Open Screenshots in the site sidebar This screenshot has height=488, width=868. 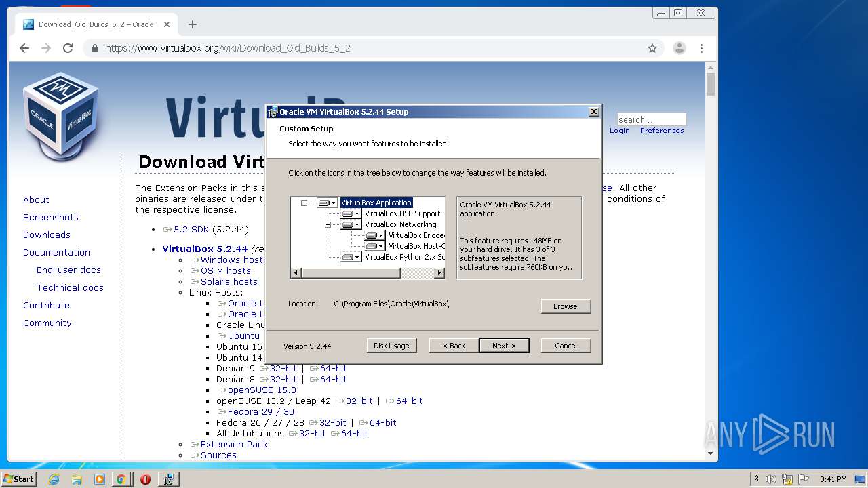(x=51, y=217)
